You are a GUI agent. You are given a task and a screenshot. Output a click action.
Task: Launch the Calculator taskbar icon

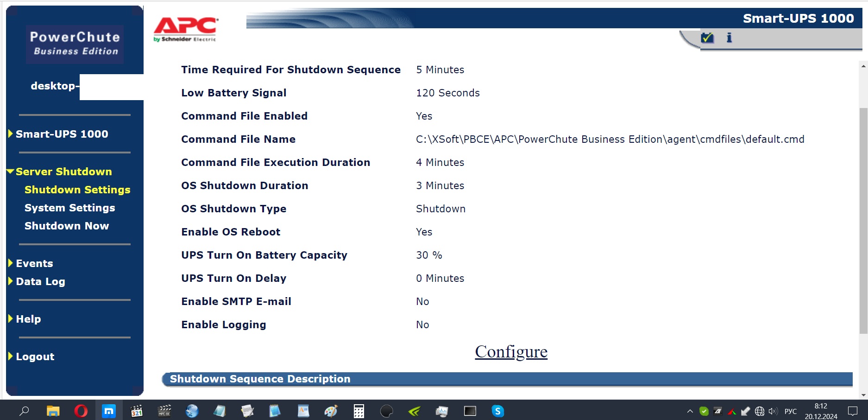359,411
